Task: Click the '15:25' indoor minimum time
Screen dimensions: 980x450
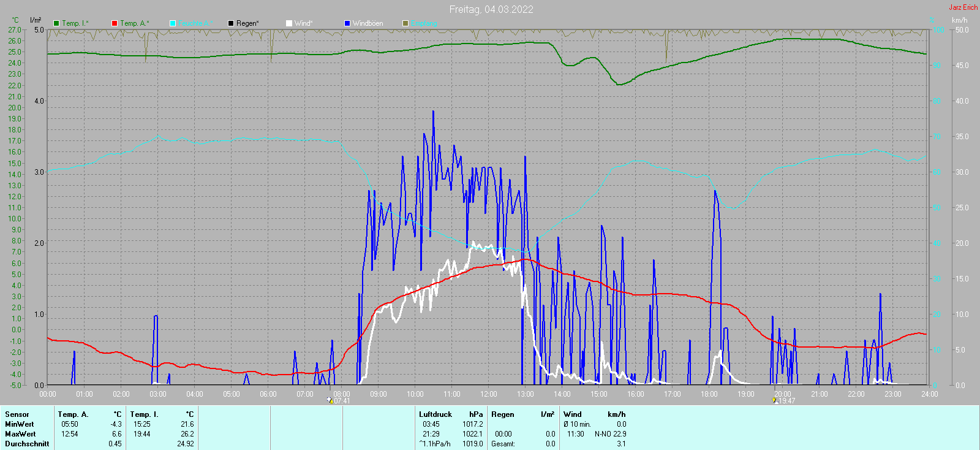Action: [142, 424]
